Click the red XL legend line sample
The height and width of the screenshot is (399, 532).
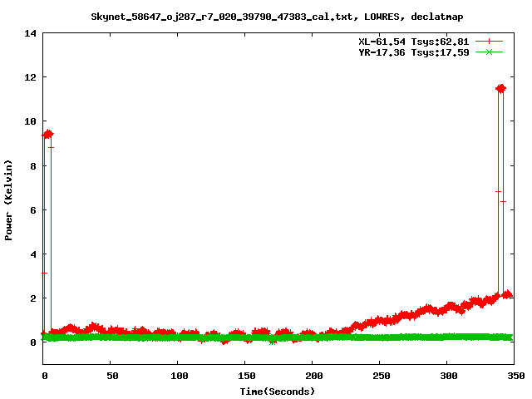coord(489,42)
